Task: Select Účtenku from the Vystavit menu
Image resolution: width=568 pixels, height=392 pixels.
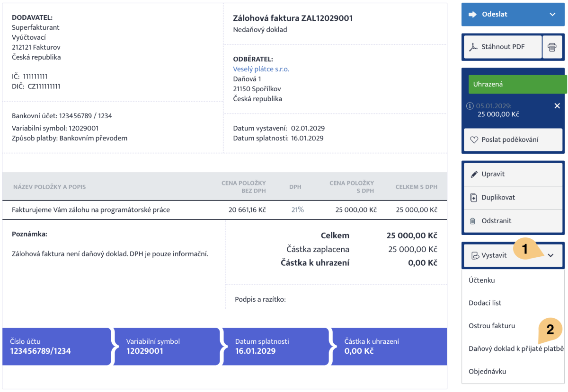Action: 481,280
